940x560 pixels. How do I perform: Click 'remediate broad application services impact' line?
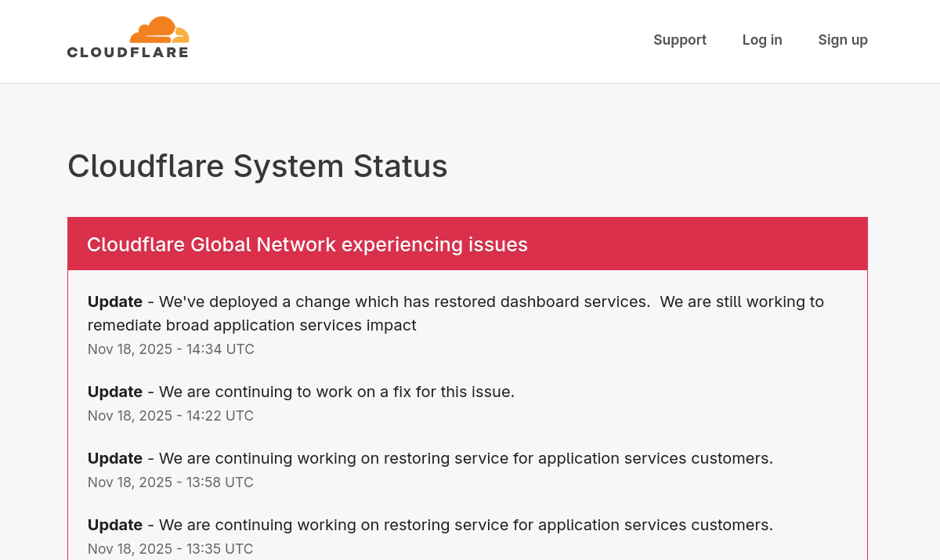(251, 325)
